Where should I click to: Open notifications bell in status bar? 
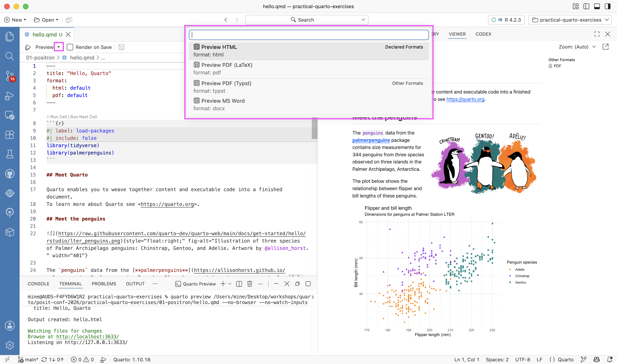[610, 359]
